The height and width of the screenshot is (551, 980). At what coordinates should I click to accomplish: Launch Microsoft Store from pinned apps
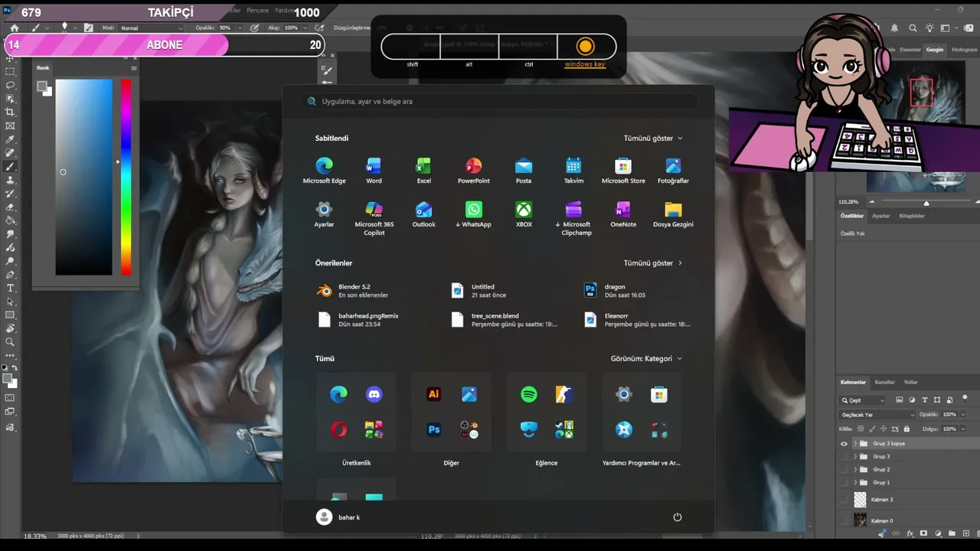[623, 171]
